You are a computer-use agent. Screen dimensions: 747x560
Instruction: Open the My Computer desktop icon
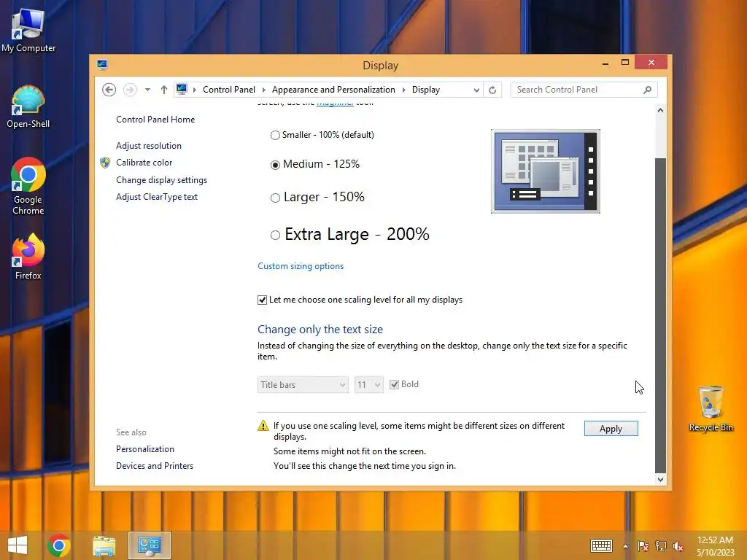[28, 31]
